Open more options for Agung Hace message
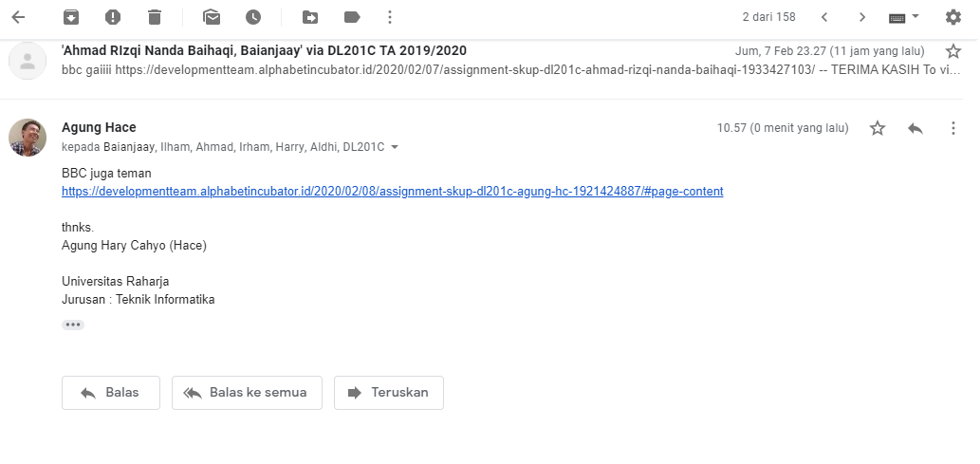 953,128
